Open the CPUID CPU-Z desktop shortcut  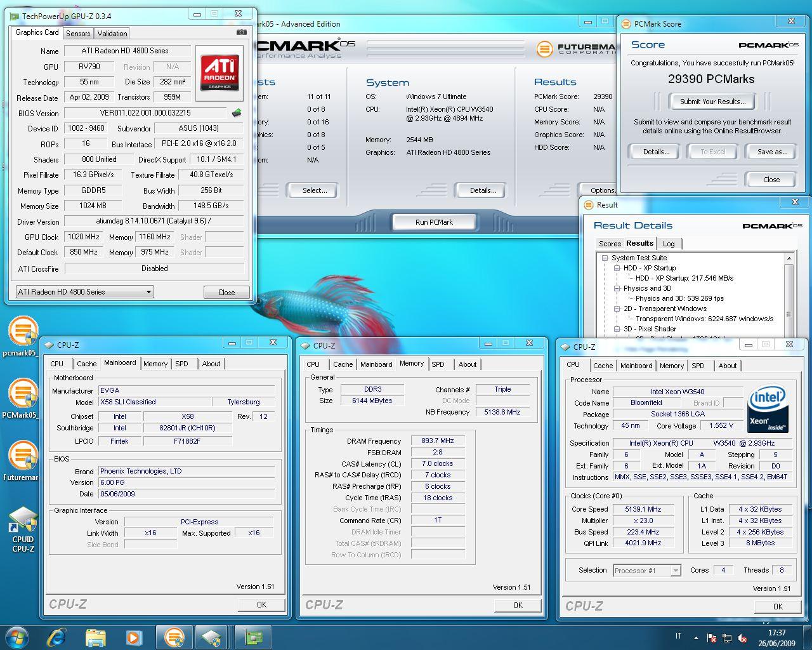tap(23, 529)
